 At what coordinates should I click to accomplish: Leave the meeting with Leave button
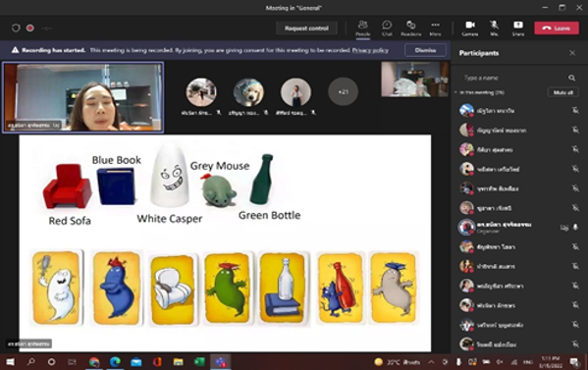(557, 28)
